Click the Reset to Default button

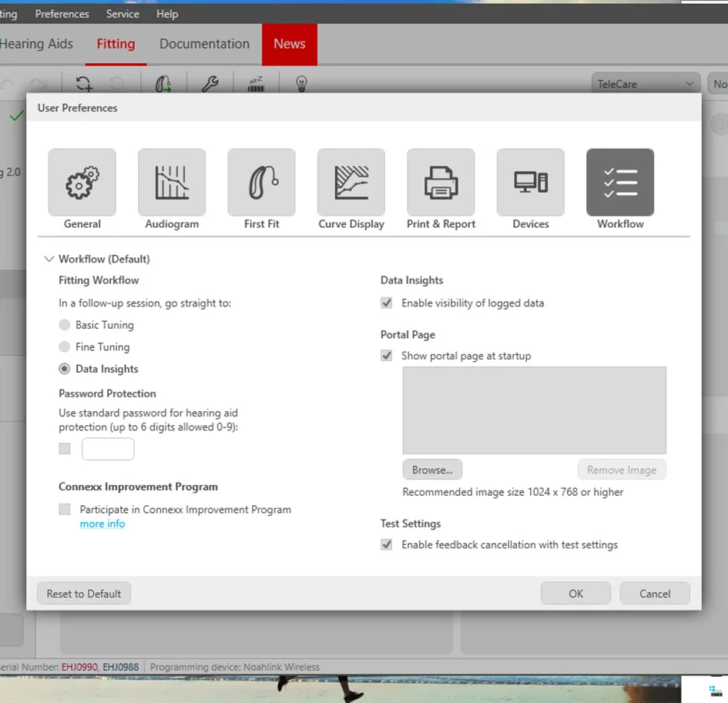pos(84,594)
